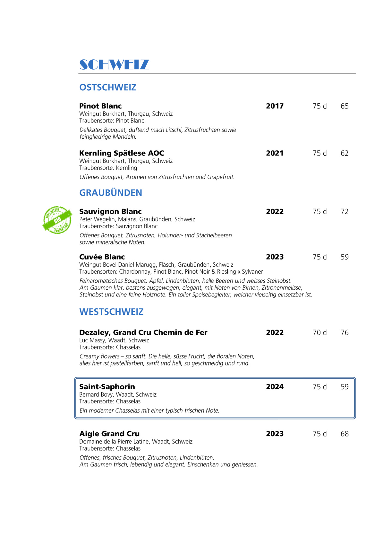The height and width of the screenshot is (555, 392).
Task: Click the price 62 for Kernling Spätlese
Action: [345, 153]
